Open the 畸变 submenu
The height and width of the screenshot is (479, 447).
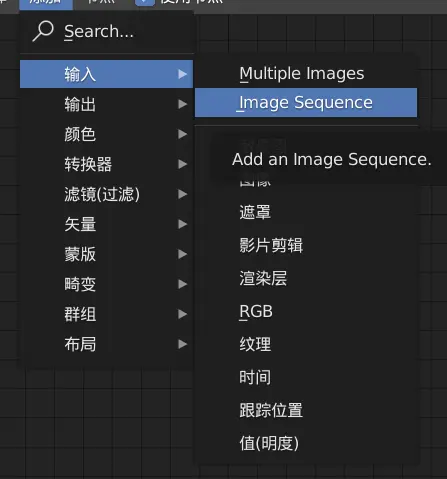[107, 284]
